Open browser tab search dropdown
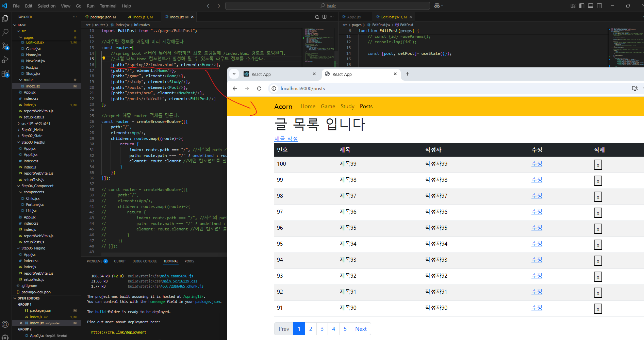The image size is (644, 340). (x=234, y=74)
